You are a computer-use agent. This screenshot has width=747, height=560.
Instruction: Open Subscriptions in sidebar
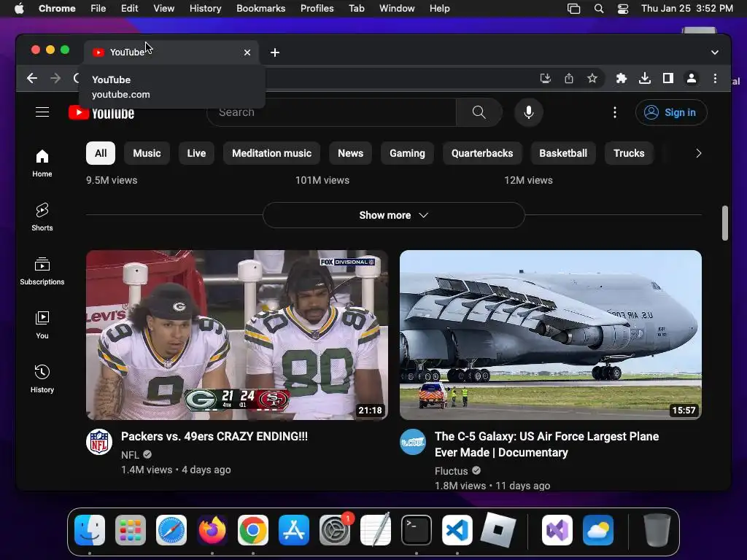[42, 271]
